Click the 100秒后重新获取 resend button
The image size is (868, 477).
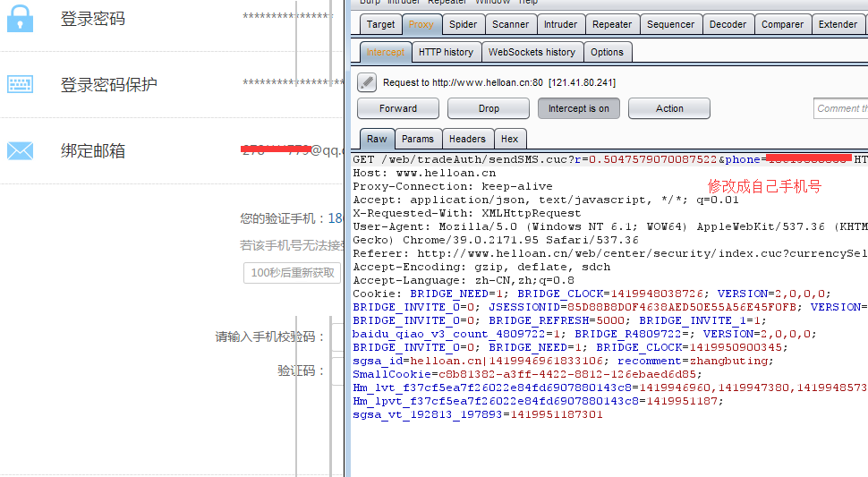tap(293, 273)
